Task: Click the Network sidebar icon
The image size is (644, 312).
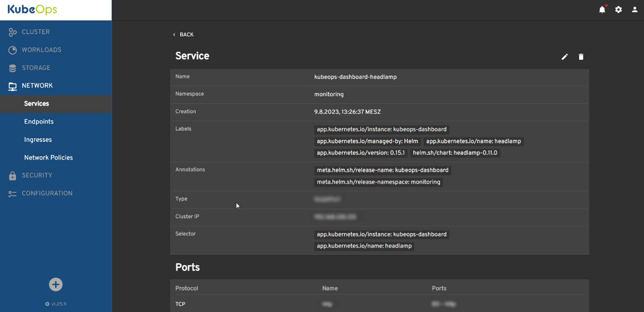Action: point(13,86)
